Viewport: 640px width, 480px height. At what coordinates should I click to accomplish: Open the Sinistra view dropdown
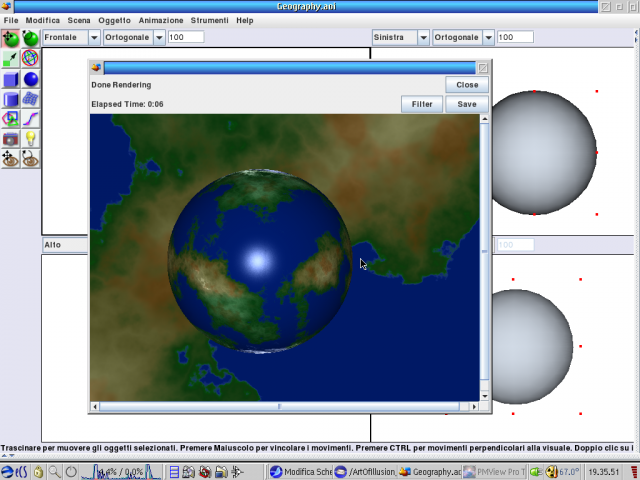pos(423,37)
